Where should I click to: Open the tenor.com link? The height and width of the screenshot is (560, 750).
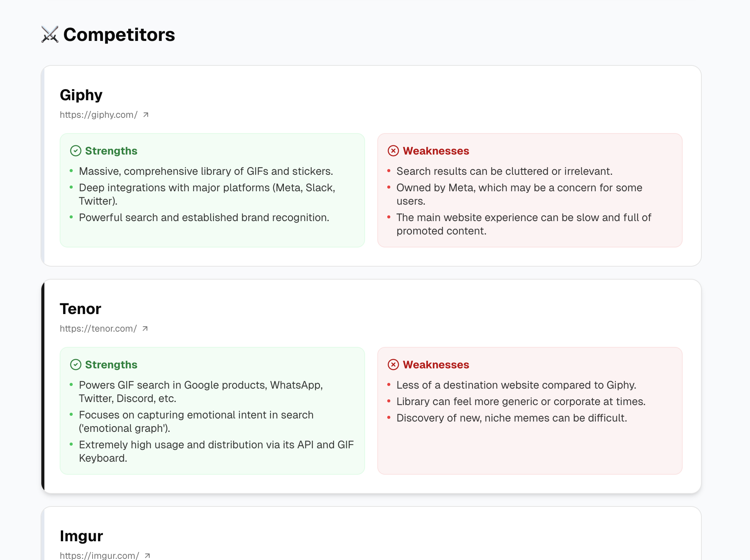98,328
